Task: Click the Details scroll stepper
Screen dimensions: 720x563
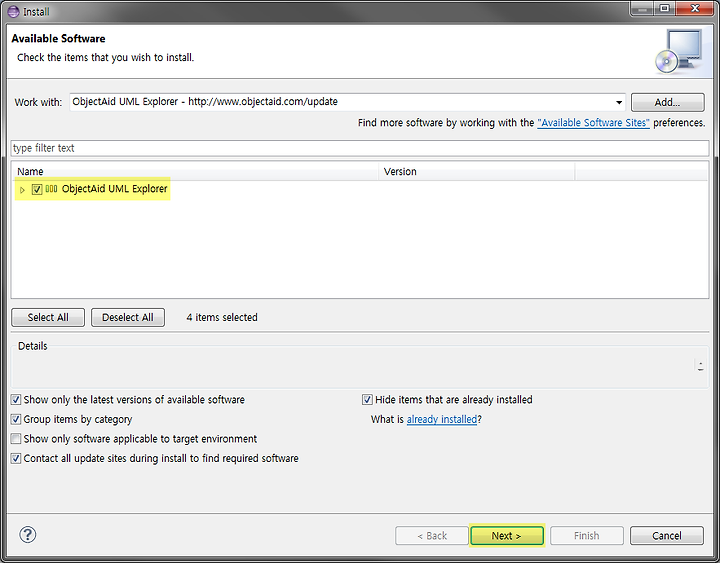Action: [700, 366]
